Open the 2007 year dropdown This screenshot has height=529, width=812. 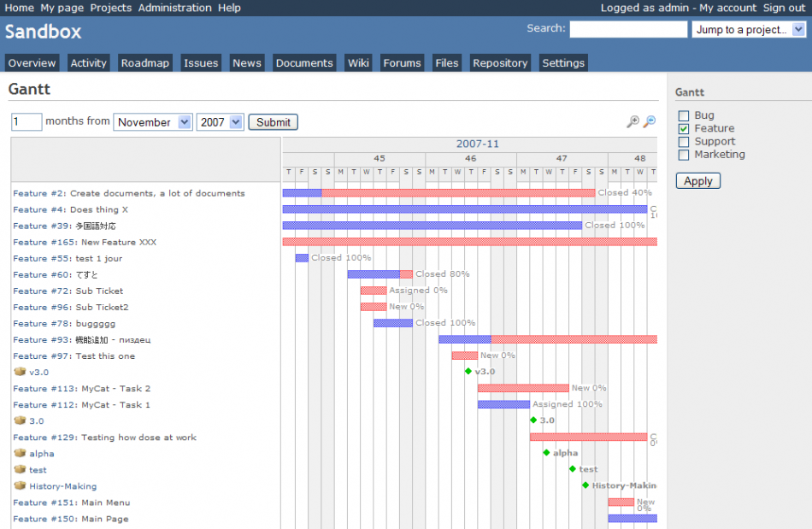[x=220, y=122]
